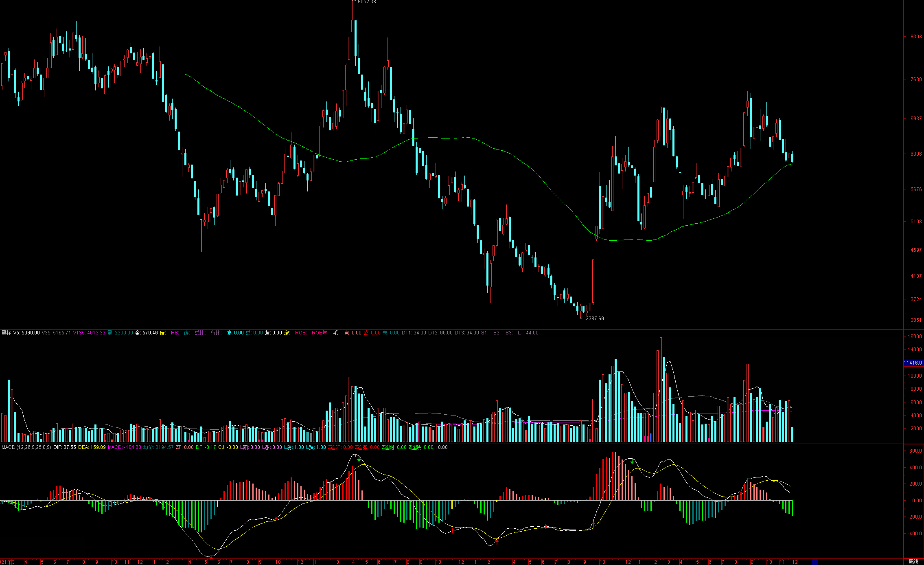The height and width of the screenshot is (565, 924).
Task: Click the MACD: -184.68 magenta readout
Action: 124,447
